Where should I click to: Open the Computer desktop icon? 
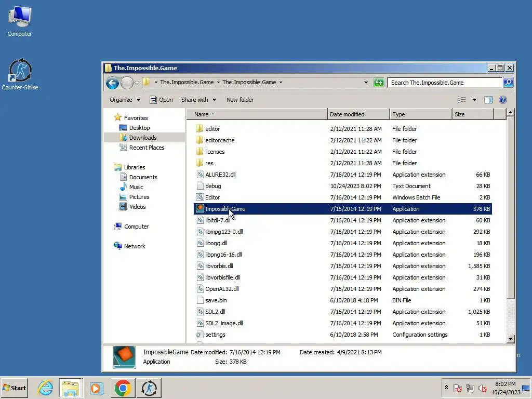point(20,21)
